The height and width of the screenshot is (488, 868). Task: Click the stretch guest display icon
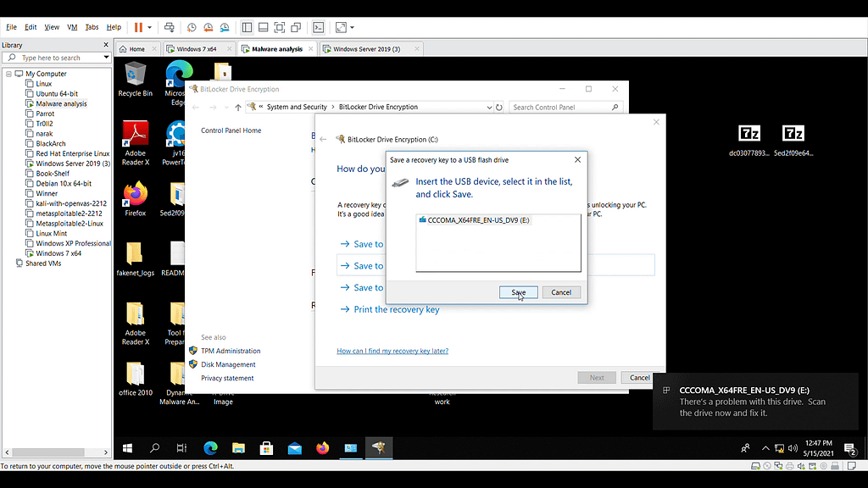pos(341,27)
